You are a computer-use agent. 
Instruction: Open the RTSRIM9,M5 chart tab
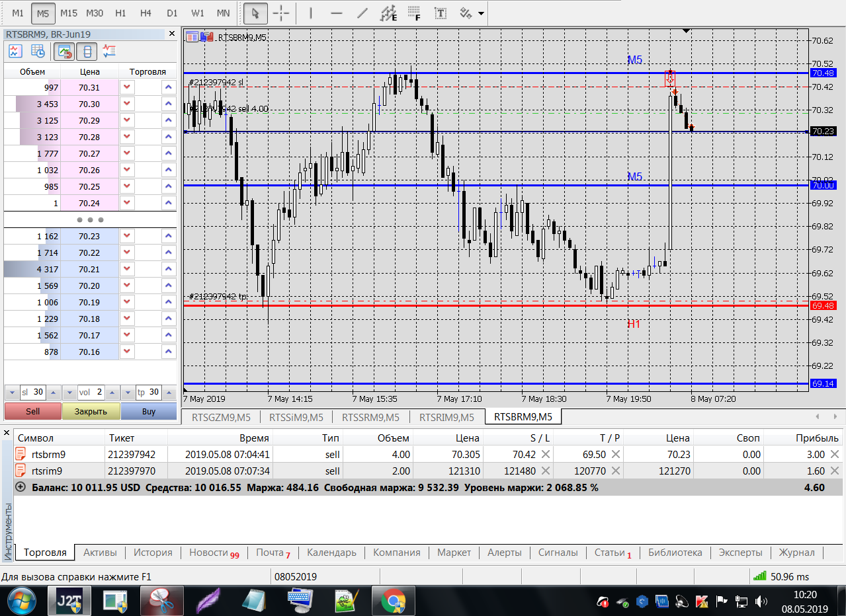pos(446,417)
